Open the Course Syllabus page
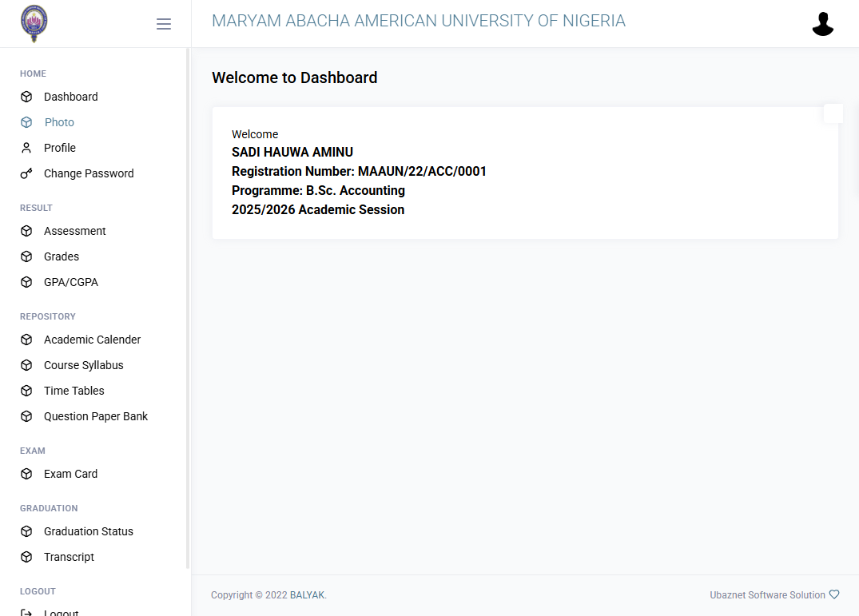Screen dimensions: 859x616 (x=83, y=365)
